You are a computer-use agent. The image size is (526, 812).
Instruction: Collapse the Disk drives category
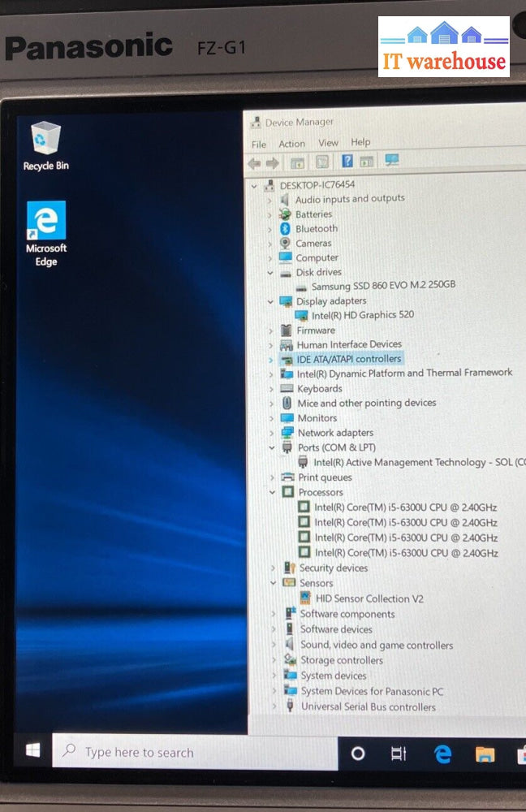[269, 273]
